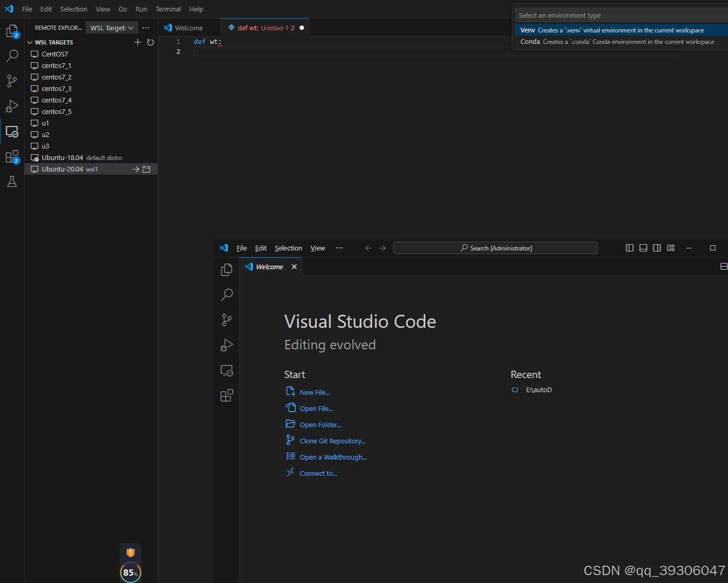Connect to Ubuntu-20.04 via the arrow icon
This screenshot has width=728, height=583.
click(x=136, y=169)
